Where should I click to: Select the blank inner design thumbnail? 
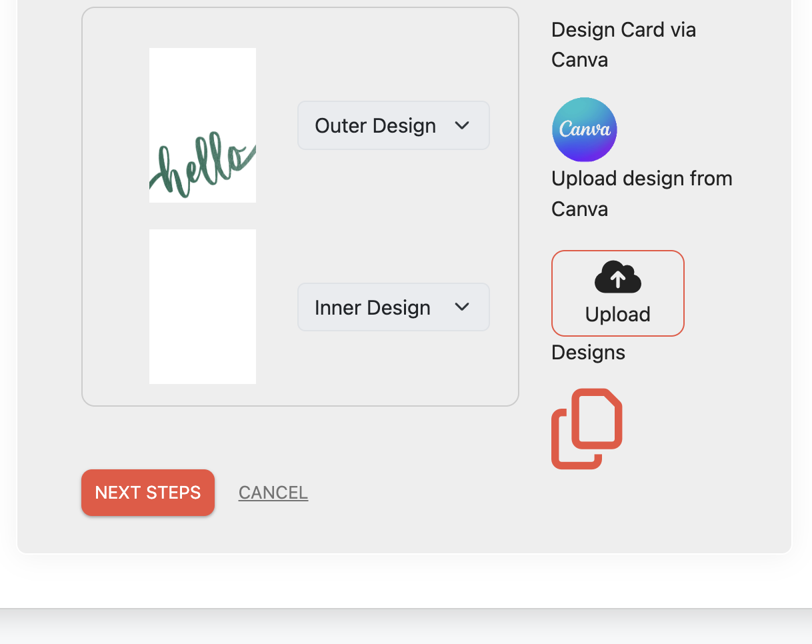203,307
